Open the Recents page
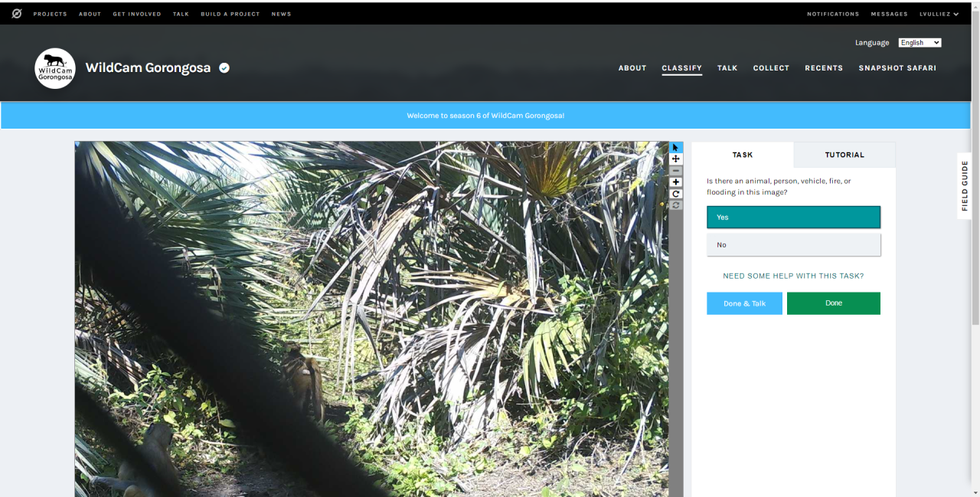Image resolution: width=980 pixels, height=497 pixels. (824, 68)
